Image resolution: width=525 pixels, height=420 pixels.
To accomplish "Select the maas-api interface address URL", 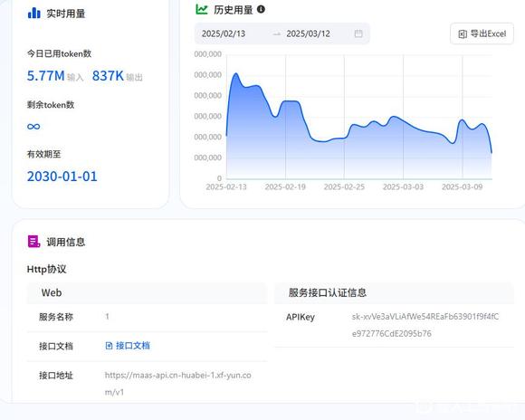I will click(178, 383).
